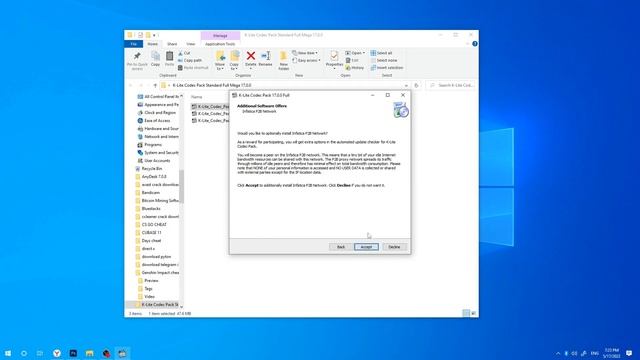This screenshot has width=640, height=360.
Task: Create a New folder from the ribbon
Action: 284,60
